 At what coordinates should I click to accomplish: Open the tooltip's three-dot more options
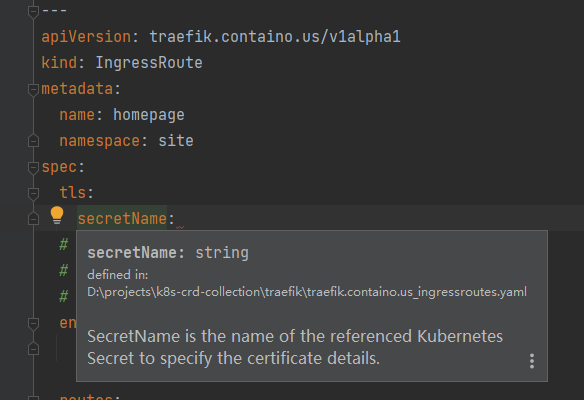click(x=532, y=361)
